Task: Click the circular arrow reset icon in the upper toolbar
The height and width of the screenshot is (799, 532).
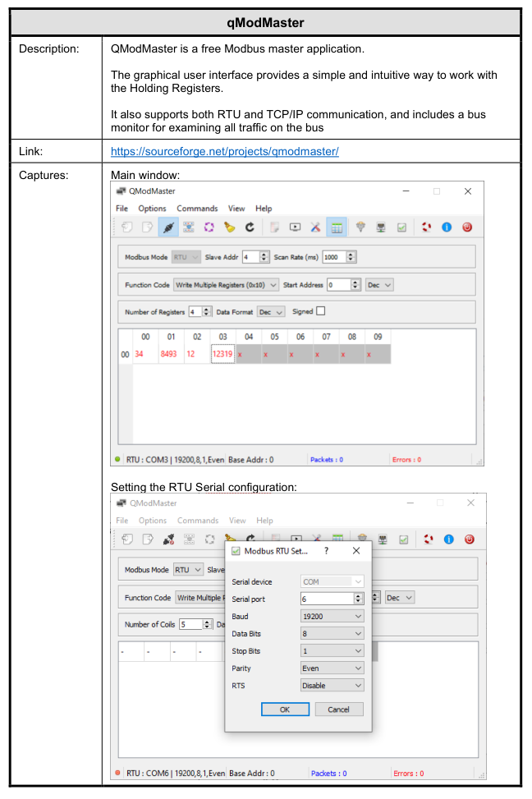Action: click(x=250, y=227)
